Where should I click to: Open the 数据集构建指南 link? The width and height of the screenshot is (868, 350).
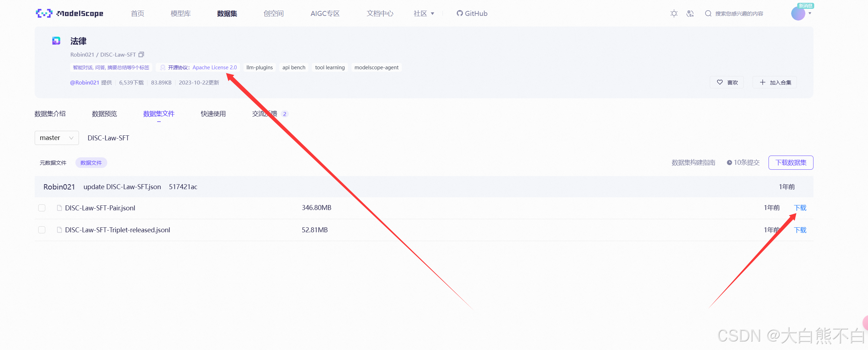693,163
